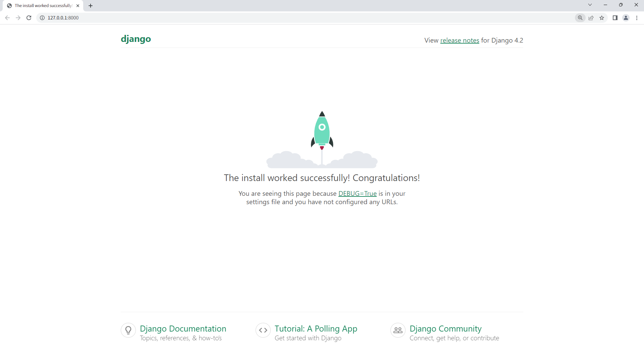Open the zoom magnifier in address bar

[580, 18]
